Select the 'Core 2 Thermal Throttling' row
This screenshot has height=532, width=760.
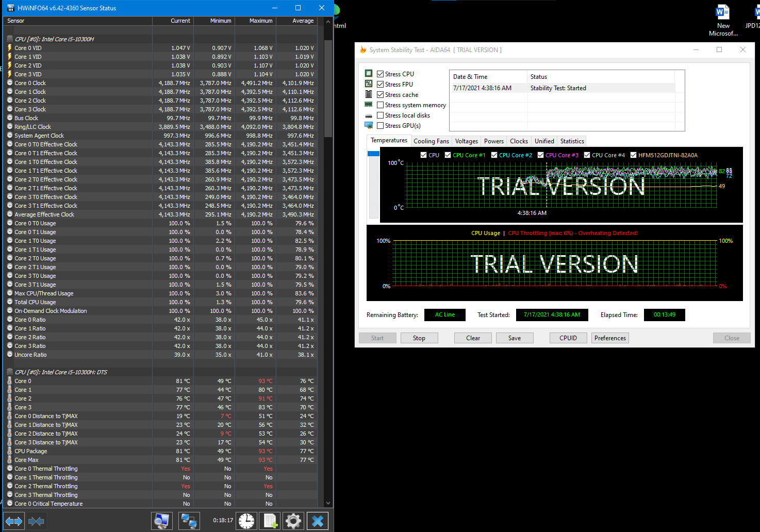(x=161, y=486)
